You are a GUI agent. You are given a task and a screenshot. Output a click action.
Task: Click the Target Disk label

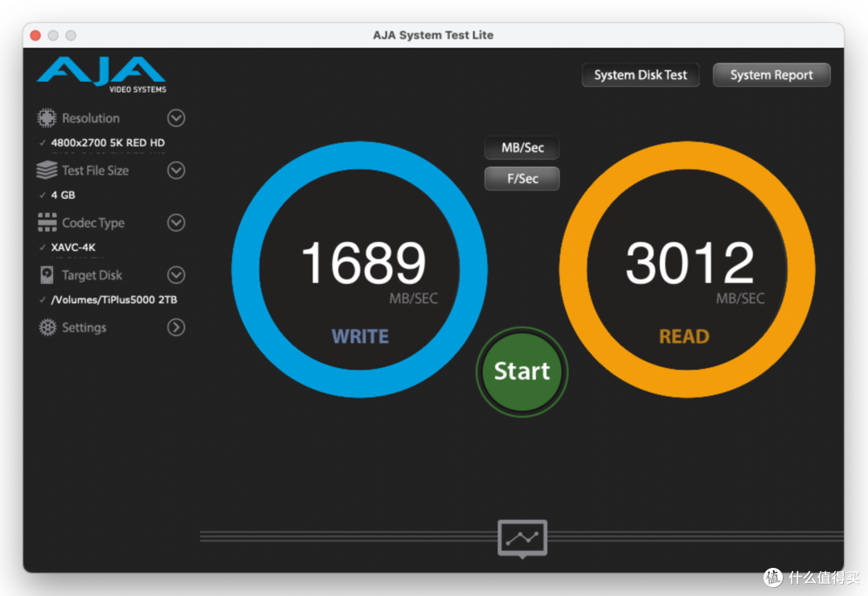(92, 275)
